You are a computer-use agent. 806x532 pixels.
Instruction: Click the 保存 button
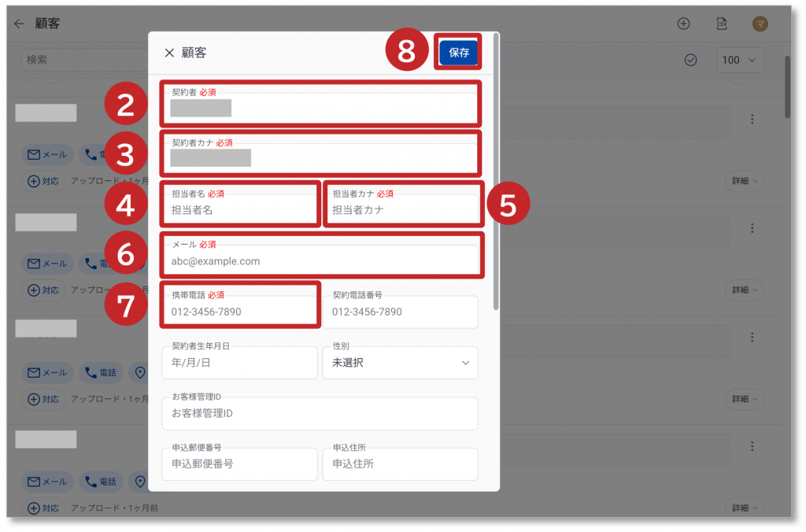click(458, 53)
